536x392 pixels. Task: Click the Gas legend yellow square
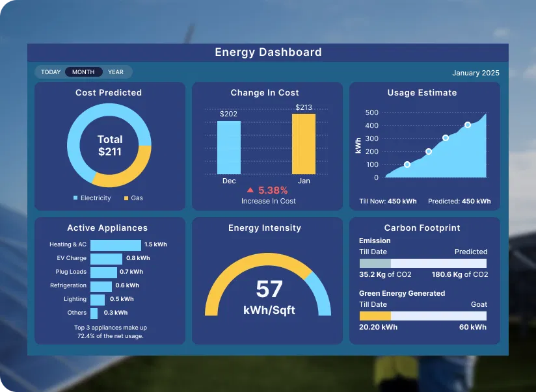point(126,198)
